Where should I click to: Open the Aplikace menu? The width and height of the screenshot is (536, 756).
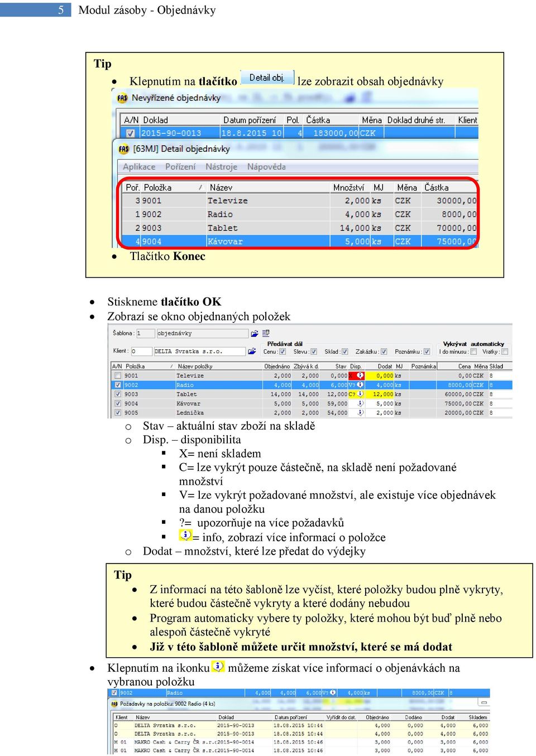(x=139, y=167)
